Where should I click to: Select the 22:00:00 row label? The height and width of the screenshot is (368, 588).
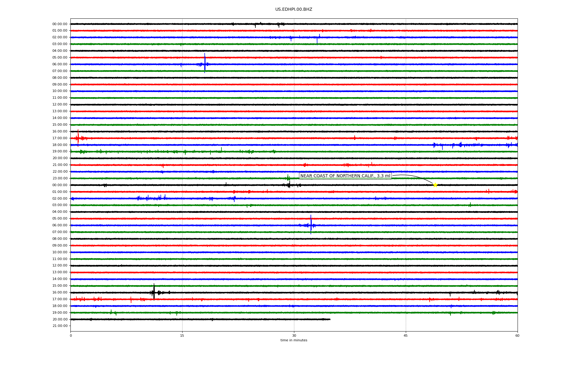[x=60, y=172]
